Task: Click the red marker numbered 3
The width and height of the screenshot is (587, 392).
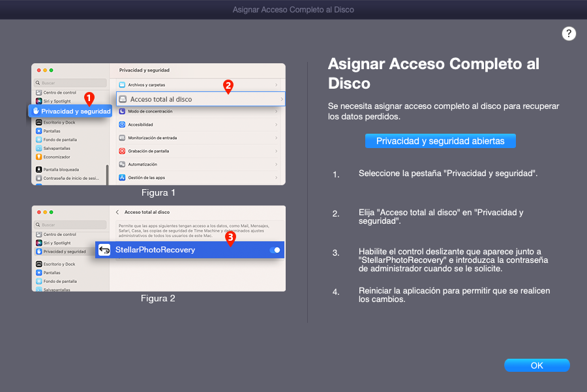Action: [230, 238]
